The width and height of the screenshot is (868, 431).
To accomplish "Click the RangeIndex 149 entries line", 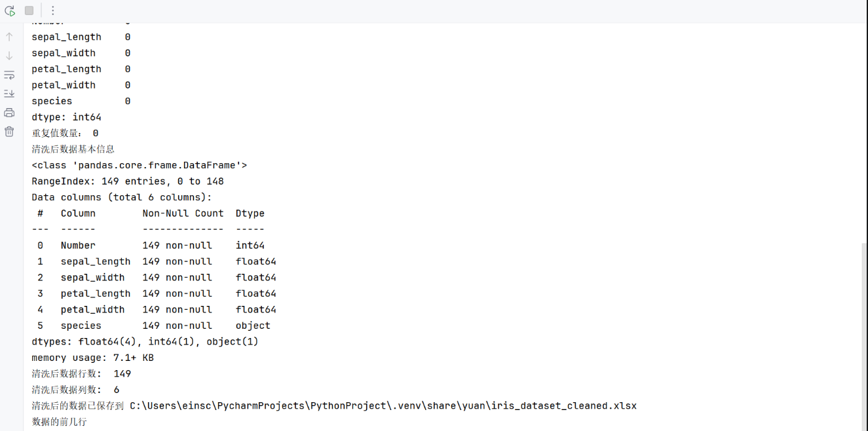I will coord(128,181).
